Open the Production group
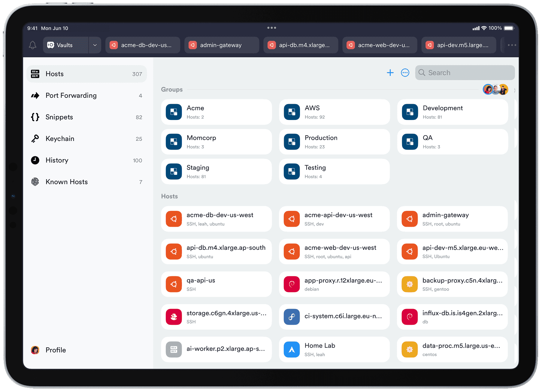Image resolution: width=542 pixels, height=392 pixels. pyautogui.click(x=334, y=142)
